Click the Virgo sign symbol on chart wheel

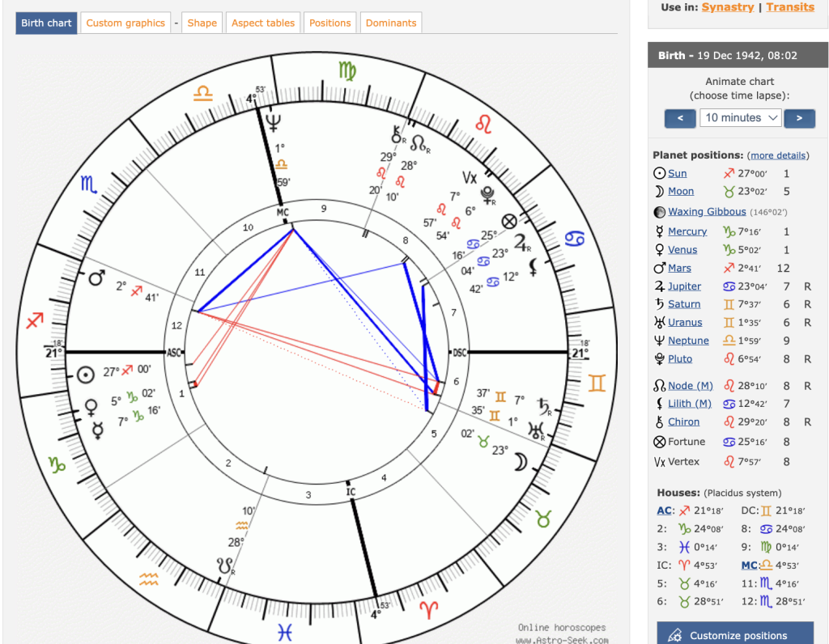point(346,70)
